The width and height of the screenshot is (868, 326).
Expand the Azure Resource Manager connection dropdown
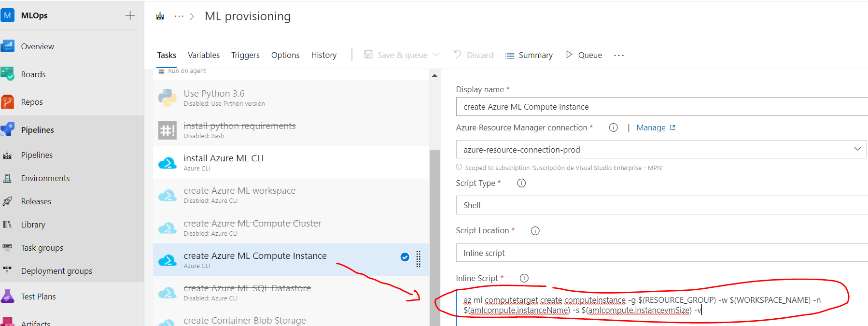click(x=857, y=149)
